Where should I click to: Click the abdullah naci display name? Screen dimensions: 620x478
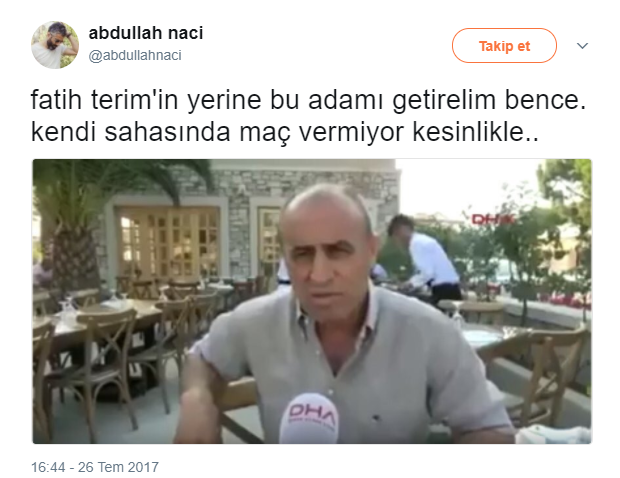(x=146, y=33)
